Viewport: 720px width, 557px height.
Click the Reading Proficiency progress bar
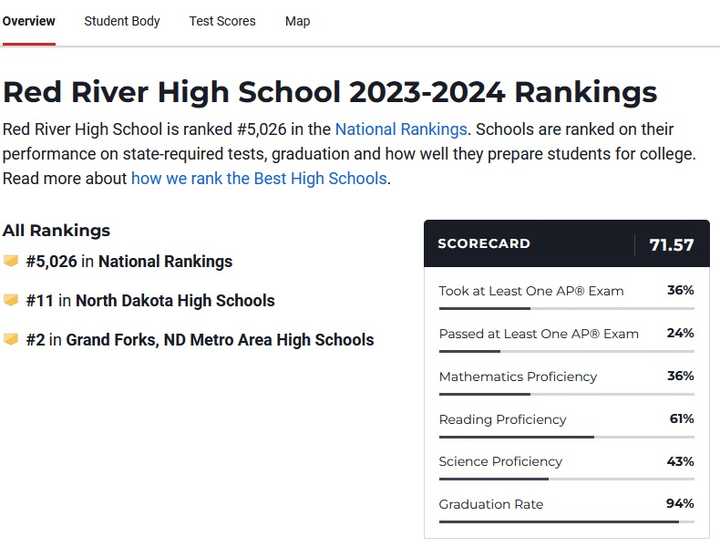point(567,437)
